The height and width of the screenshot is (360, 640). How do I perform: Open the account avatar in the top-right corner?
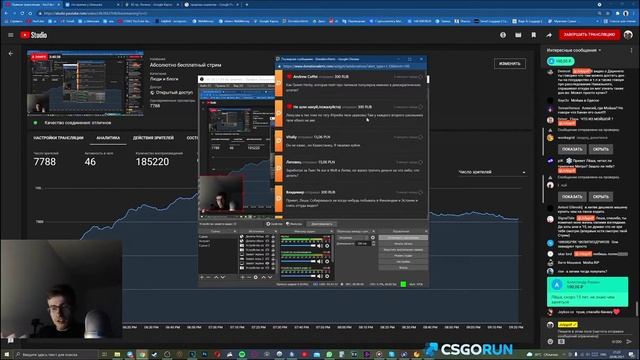tap(628, 35)
